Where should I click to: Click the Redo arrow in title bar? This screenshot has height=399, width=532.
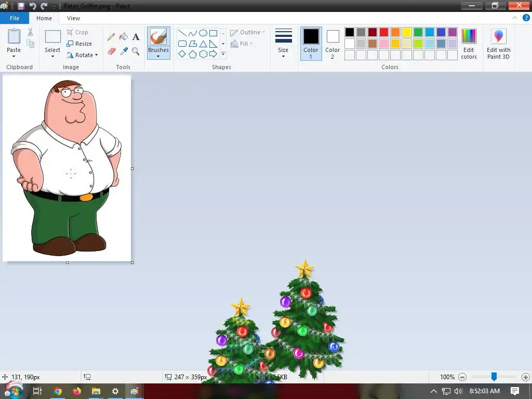coord(44,6)
